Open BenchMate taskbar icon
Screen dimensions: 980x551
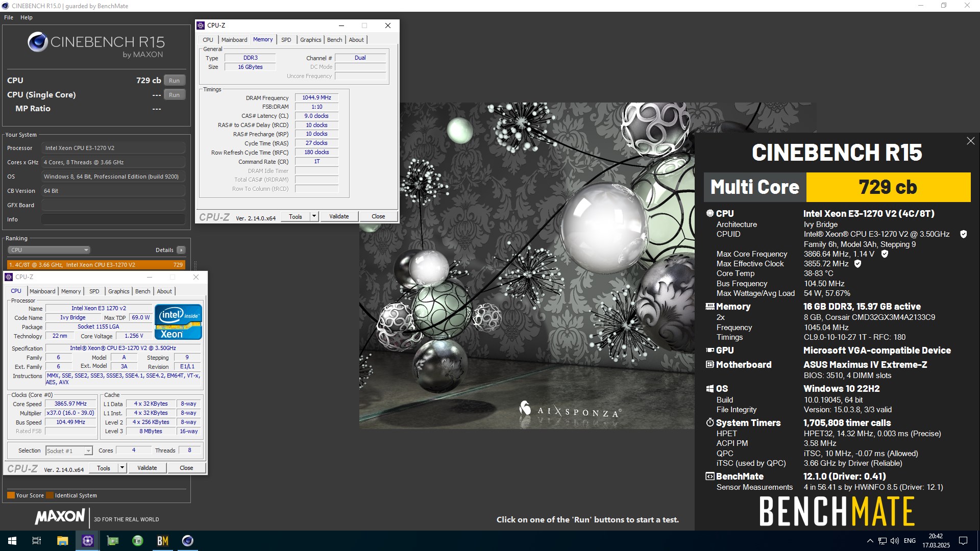(x=163, y=541)
